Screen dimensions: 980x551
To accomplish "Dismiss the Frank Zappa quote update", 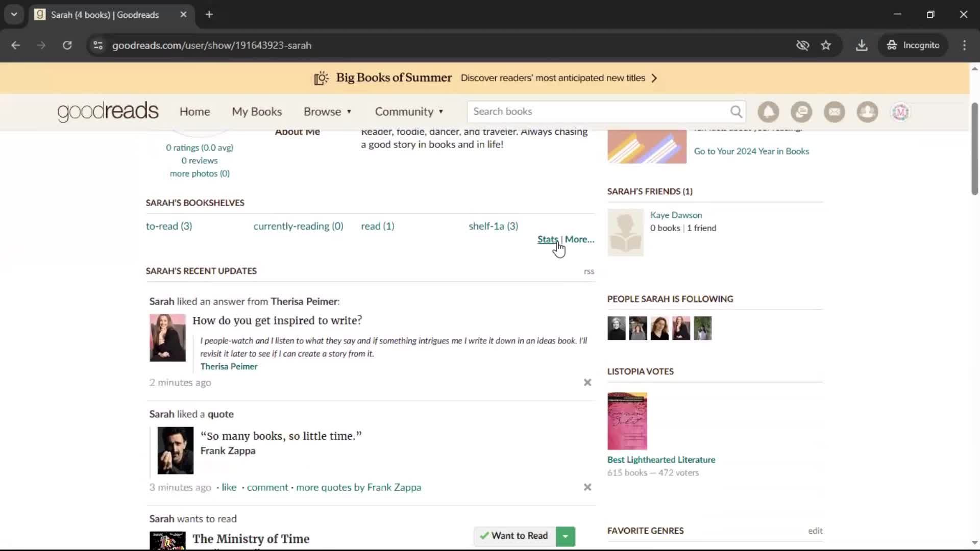I will point(587,487).
